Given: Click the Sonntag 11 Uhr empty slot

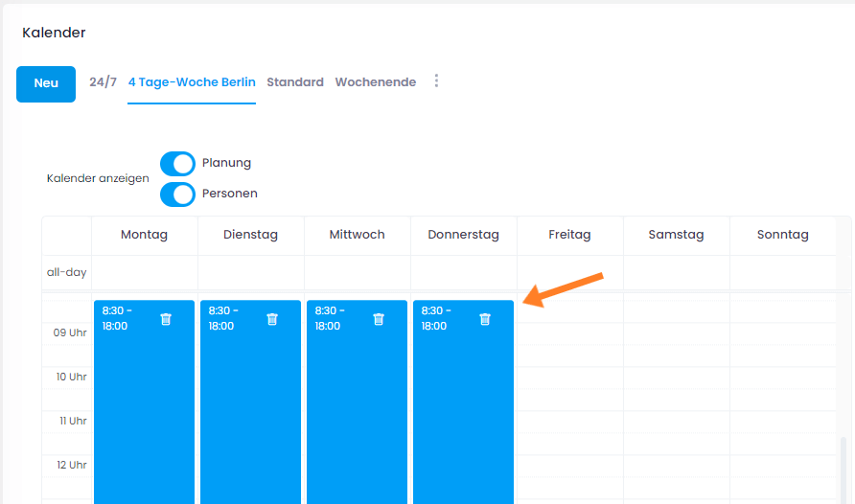Looking at the screenshot, I should coord(782,432).
